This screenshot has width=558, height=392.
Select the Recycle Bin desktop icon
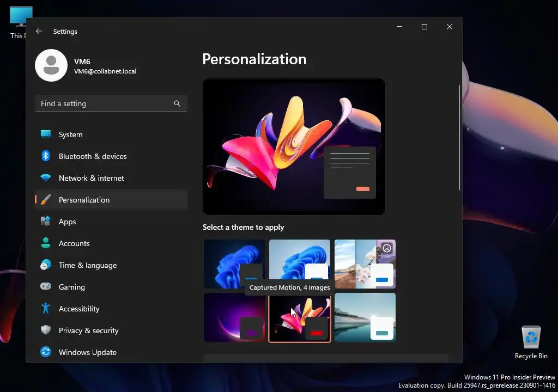point(531,342)
